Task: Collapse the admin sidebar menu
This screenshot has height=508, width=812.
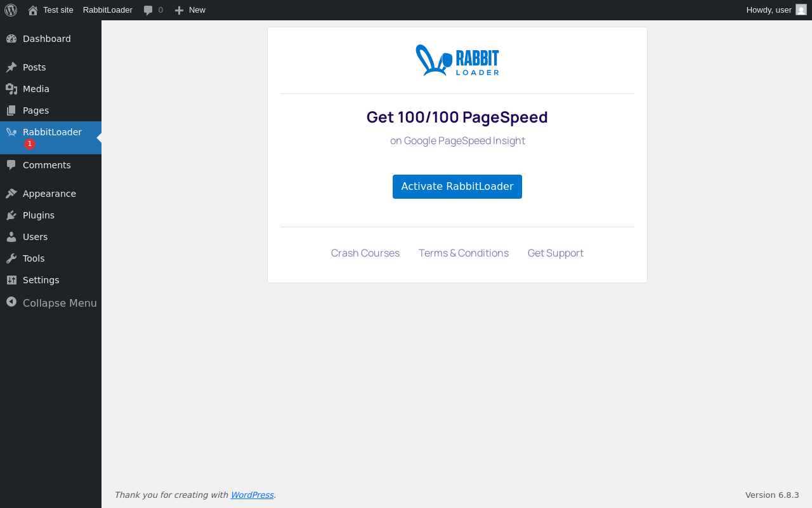Action: [51, 303]
